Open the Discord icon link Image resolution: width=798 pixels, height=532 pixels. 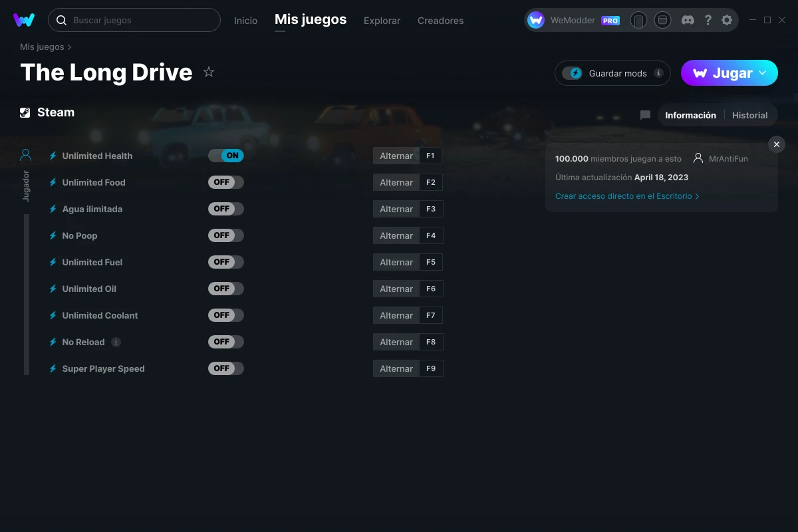pyautogui.click(x=688, y=20)
